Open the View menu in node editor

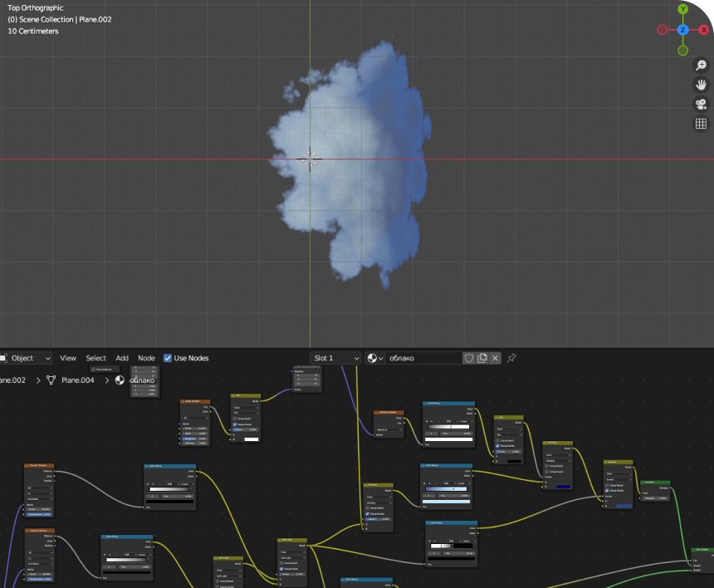pos(68,358)
